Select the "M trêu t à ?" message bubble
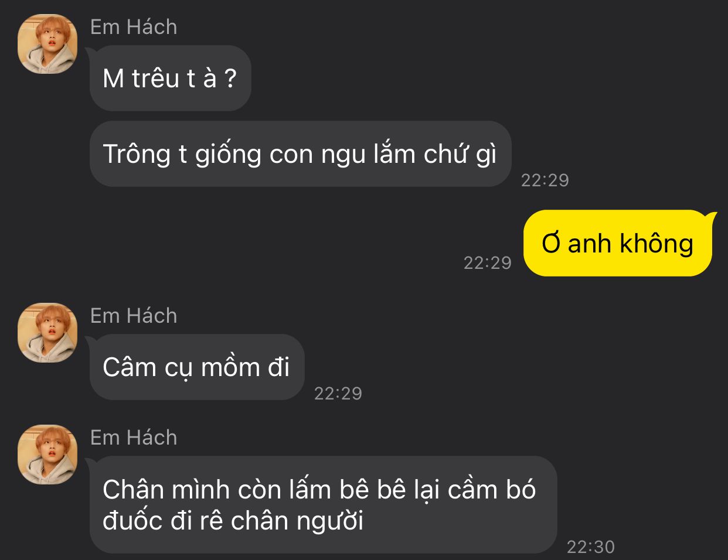 pos(170,78)
